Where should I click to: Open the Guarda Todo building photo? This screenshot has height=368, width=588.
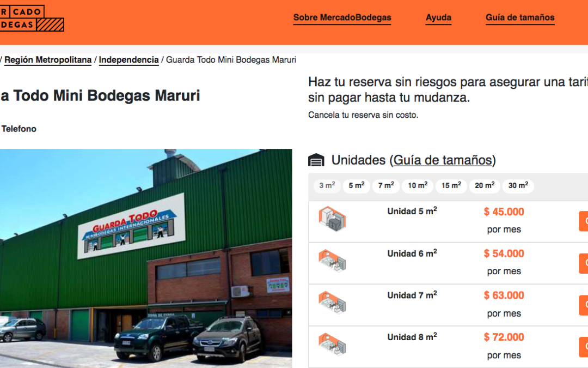click(x=146, y=258)
